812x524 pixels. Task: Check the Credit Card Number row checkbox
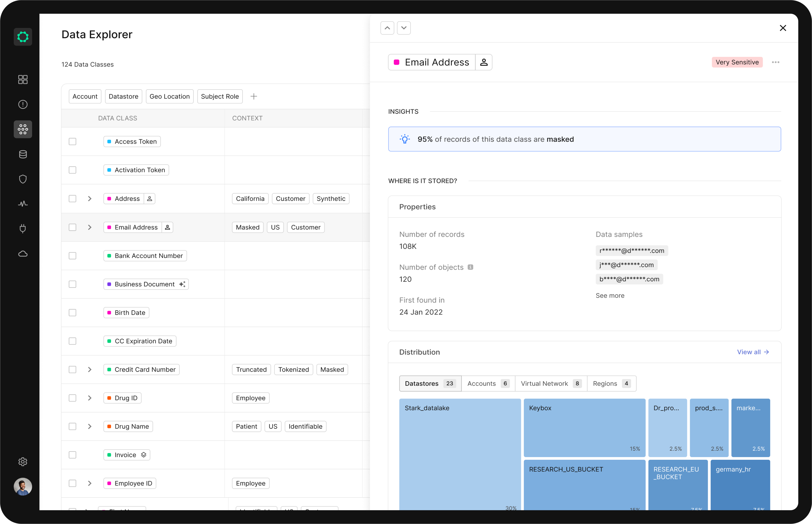(73, 369)
